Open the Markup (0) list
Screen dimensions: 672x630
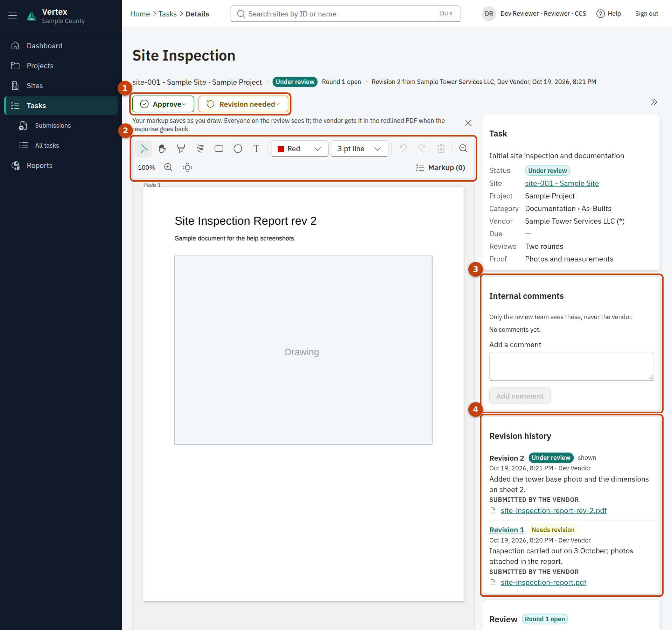(440, 168)
